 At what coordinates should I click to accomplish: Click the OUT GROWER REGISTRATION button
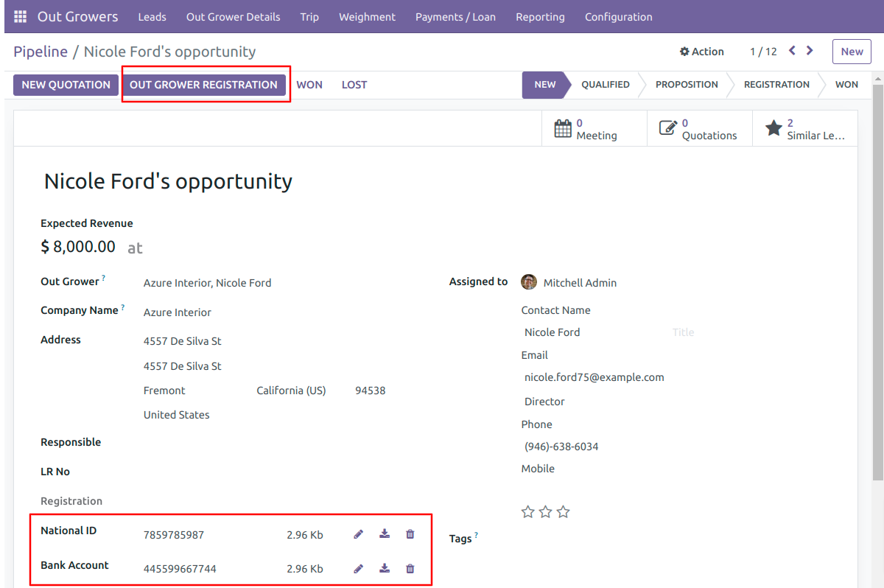[203, 85]
